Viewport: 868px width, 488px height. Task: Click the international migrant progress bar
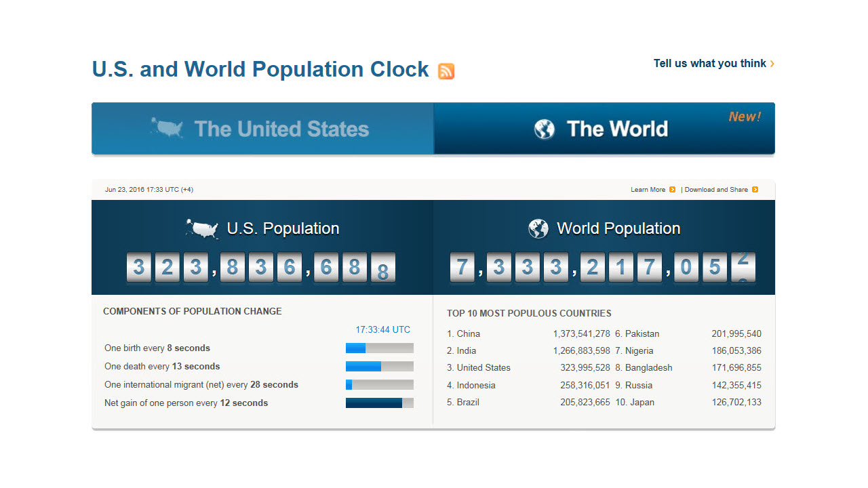pyautogui.click(x=379, y=385)
